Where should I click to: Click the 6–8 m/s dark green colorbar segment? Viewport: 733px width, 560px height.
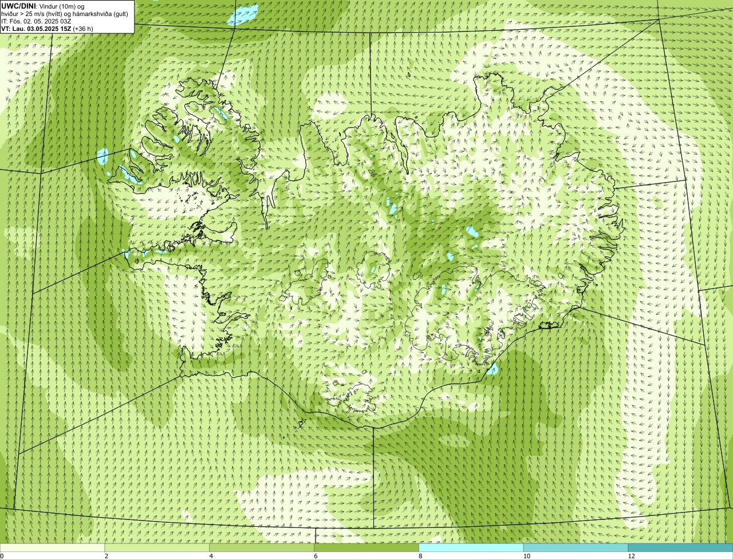tap(366, 547)
